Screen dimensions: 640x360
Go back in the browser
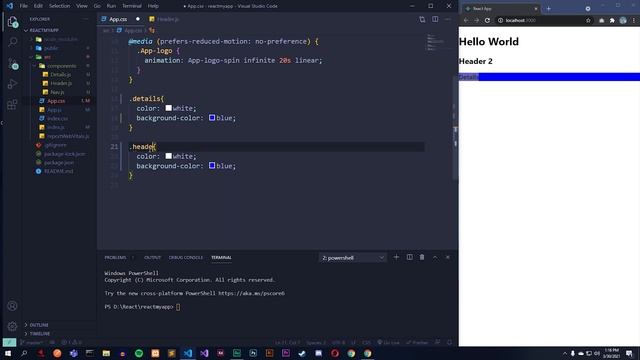[x=466, y=20]
